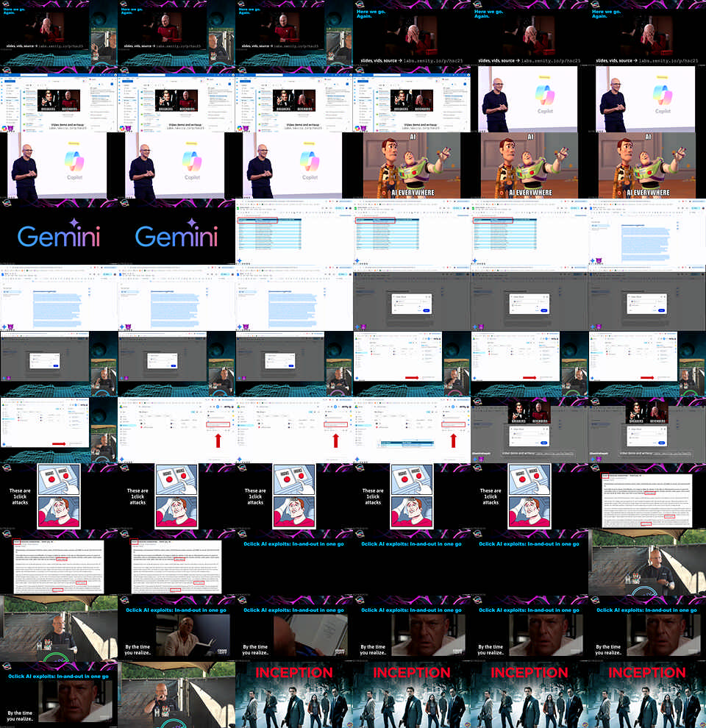The height and width of the screenshot is (728, 706).
Task: Open first Copilot presenter thumbnail in second row
Action: coord(529,99)
